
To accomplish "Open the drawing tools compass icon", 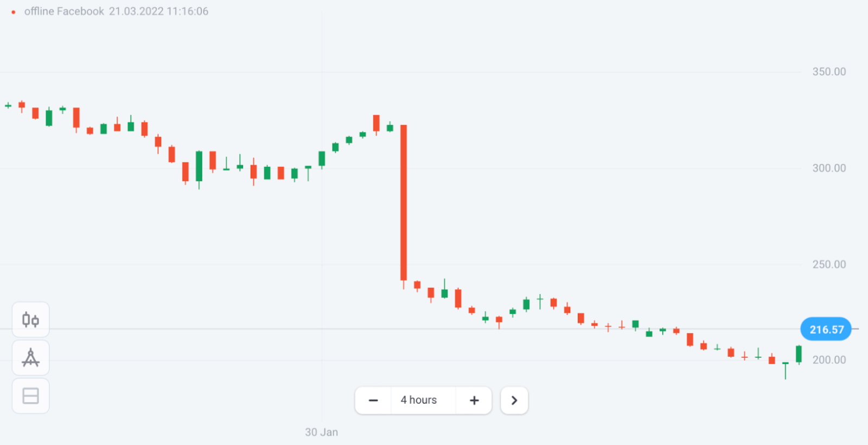I will pos(30,358).
